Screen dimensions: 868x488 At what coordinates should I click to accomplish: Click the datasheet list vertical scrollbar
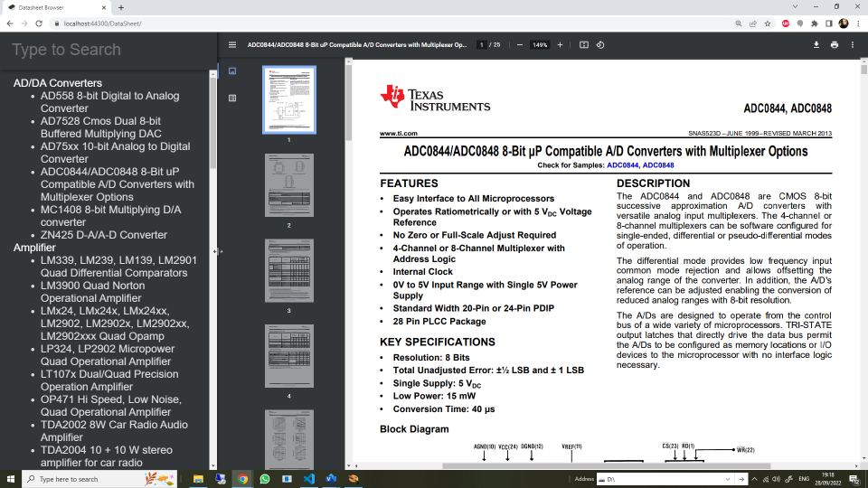[x=213, y=122]
